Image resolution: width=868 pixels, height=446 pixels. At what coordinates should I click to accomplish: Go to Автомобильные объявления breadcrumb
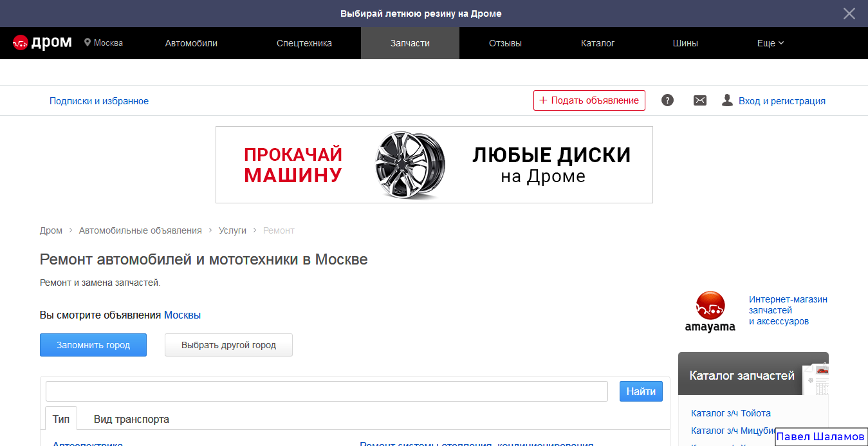pyautogui.click(x=140, y=230)
